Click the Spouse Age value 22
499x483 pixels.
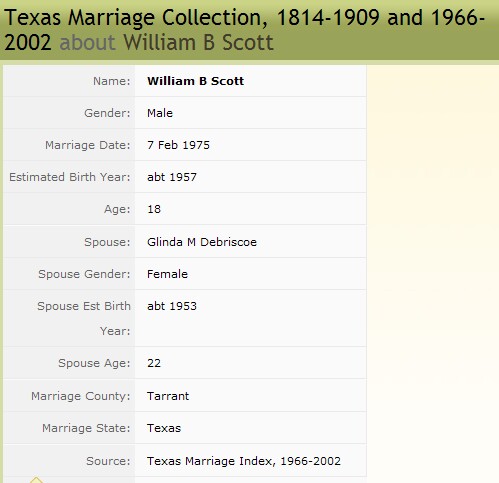[x=154, y=363]
